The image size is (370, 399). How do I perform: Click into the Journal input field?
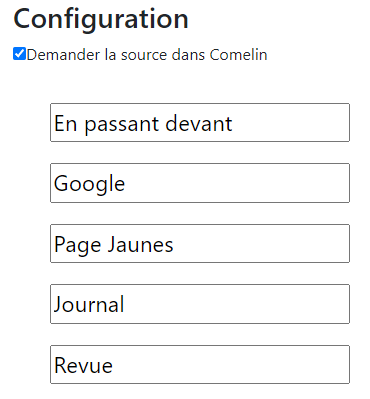[200, 304]
